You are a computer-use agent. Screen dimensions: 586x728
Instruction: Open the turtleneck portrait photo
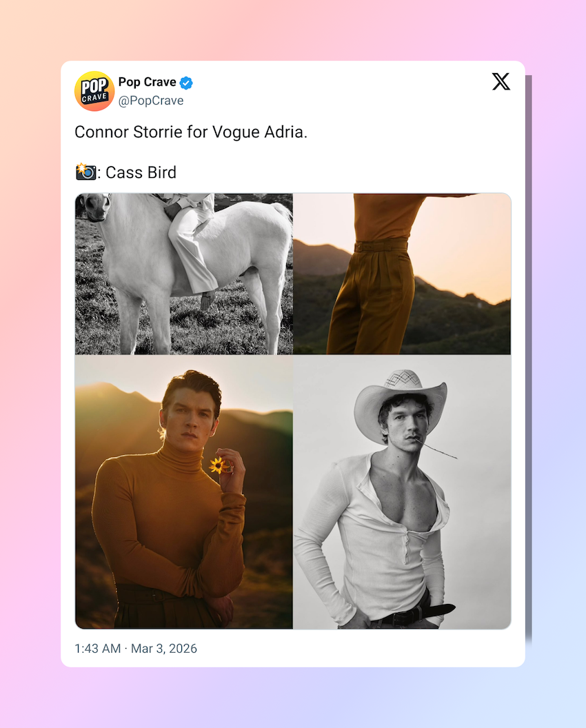[184, 492]
